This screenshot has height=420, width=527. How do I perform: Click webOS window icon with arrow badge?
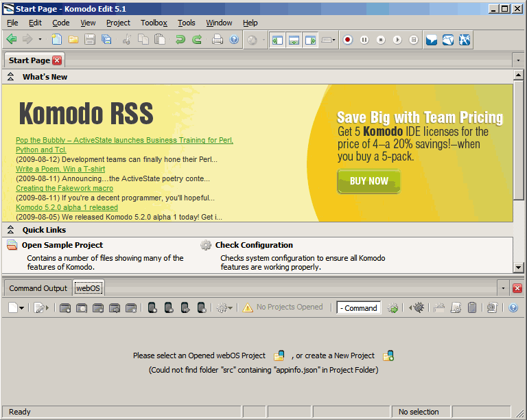coord(115,307)
